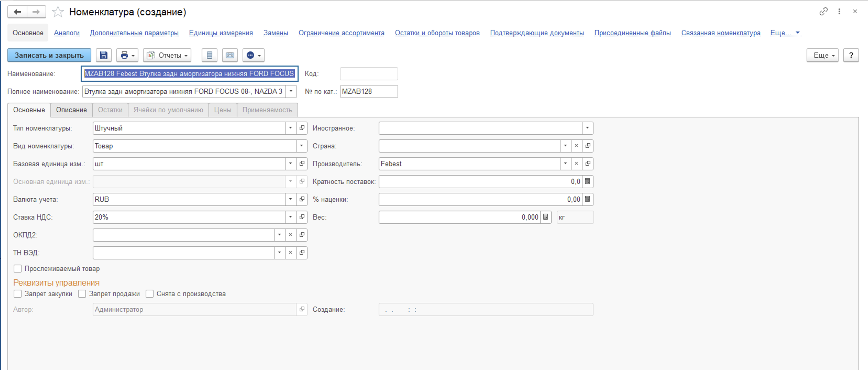This screenshot has width=868, height=370.
Task: Click Записать и закрыть button
Action: tap(49, 55)
